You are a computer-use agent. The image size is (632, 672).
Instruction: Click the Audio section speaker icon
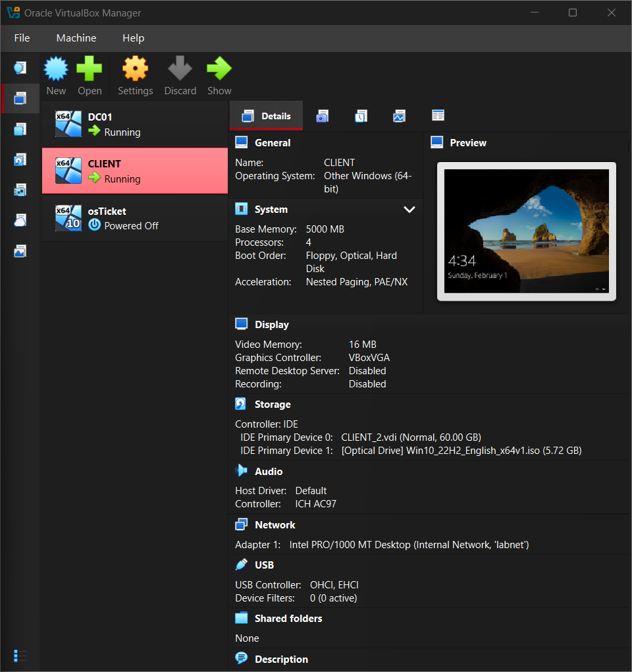click(242, 470)
